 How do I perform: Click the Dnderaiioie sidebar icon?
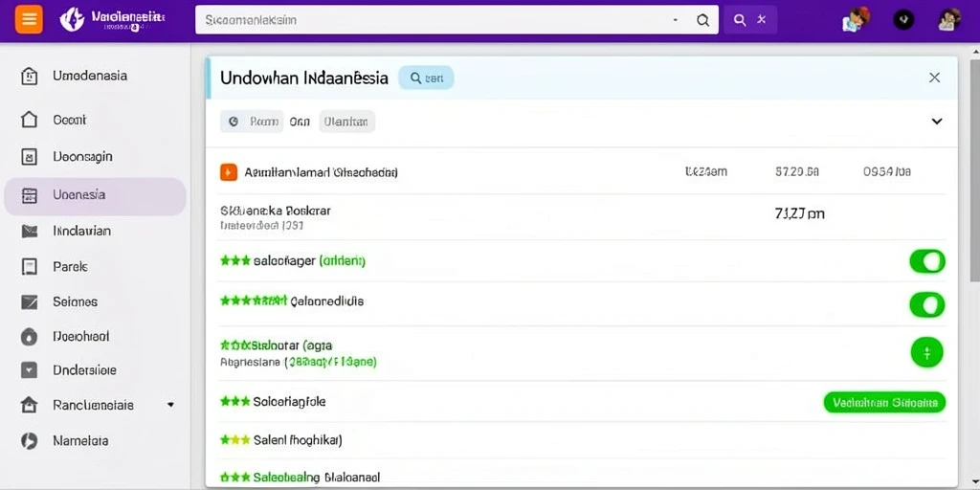click(29, 370)
